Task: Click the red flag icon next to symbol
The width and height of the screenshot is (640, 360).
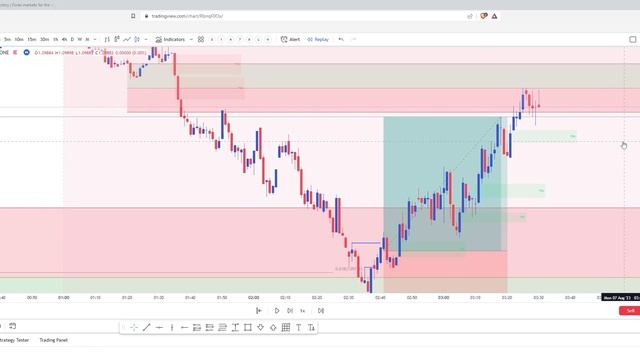Action: pos(15,53)
